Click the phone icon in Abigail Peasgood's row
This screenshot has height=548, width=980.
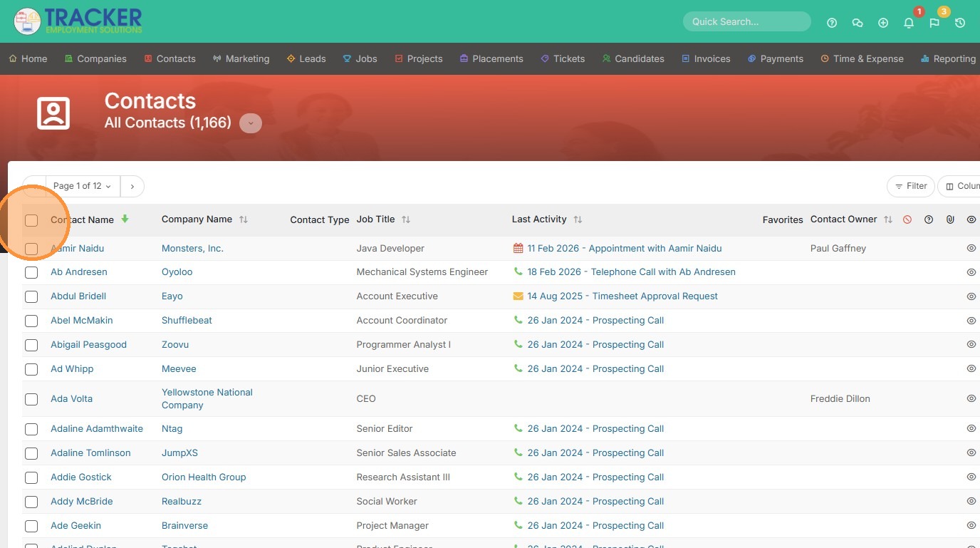pos(518,344)
